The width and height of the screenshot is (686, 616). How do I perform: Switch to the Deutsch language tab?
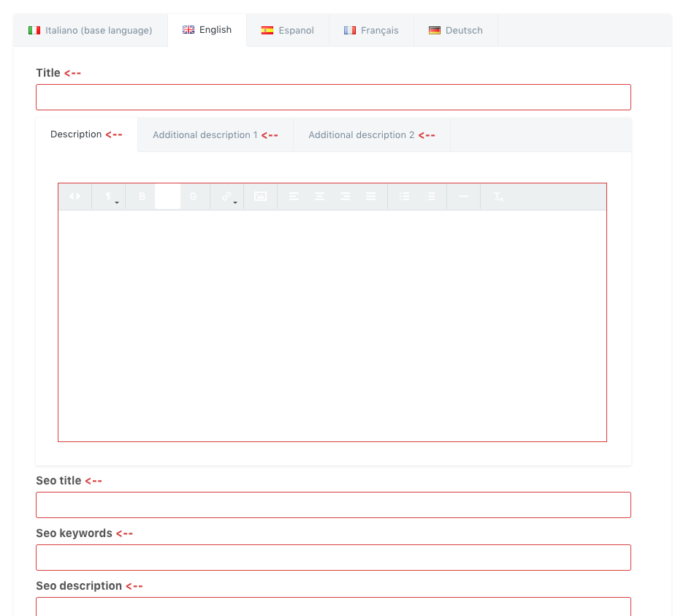tap(456, 31)
